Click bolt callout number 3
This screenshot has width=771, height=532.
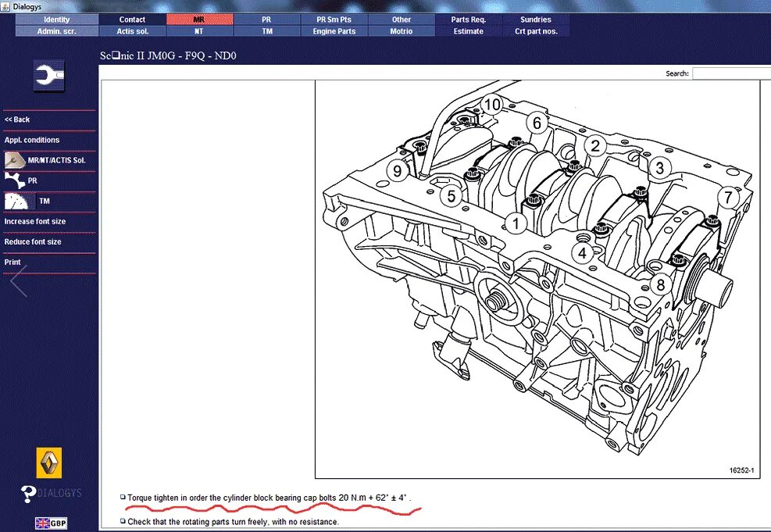pos(659,168)
